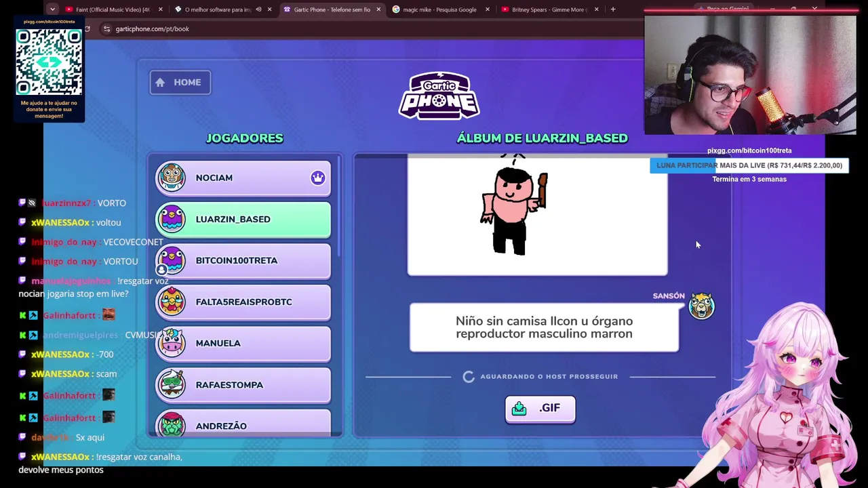
Task: Select player NOCIAM in the players list
Action: [x=243, y=178]
